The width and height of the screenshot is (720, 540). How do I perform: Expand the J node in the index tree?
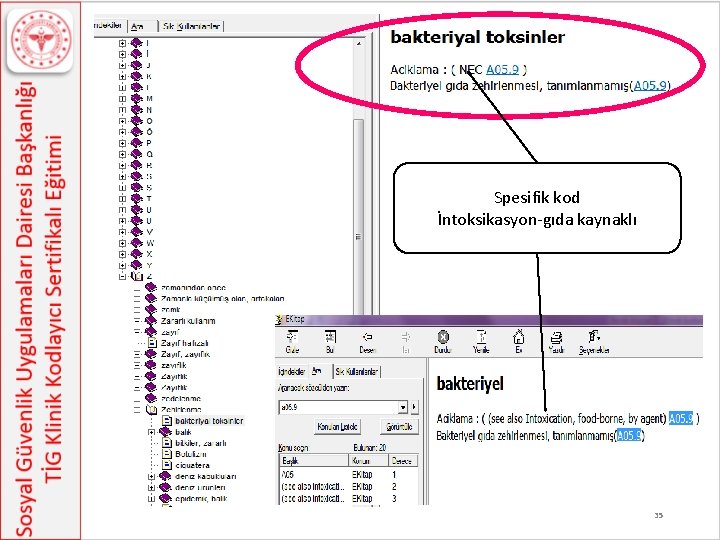click(x=122, y=65)
